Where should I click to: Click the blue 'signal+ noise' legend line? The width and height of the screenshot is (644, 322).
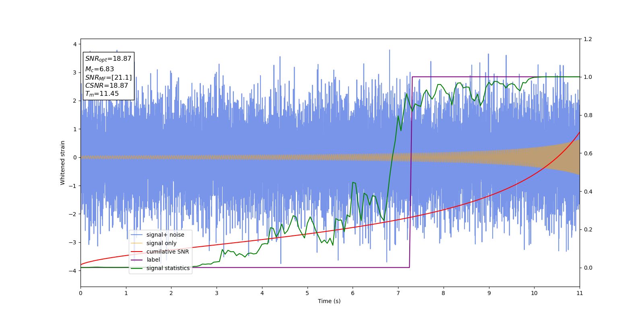pyautogui.click(x=137, y=235)
